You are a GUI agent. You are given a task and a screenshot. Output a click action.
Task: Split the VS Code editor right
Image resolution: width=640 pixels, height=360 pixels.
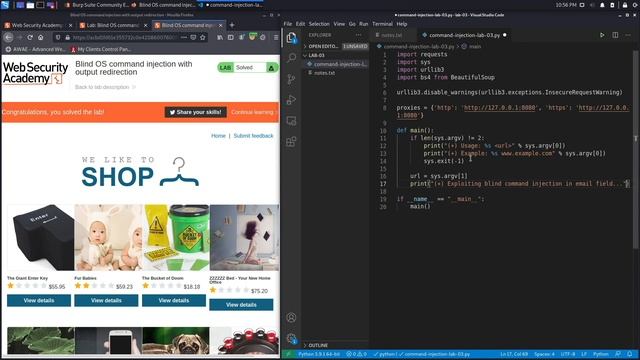pos(615,35)
